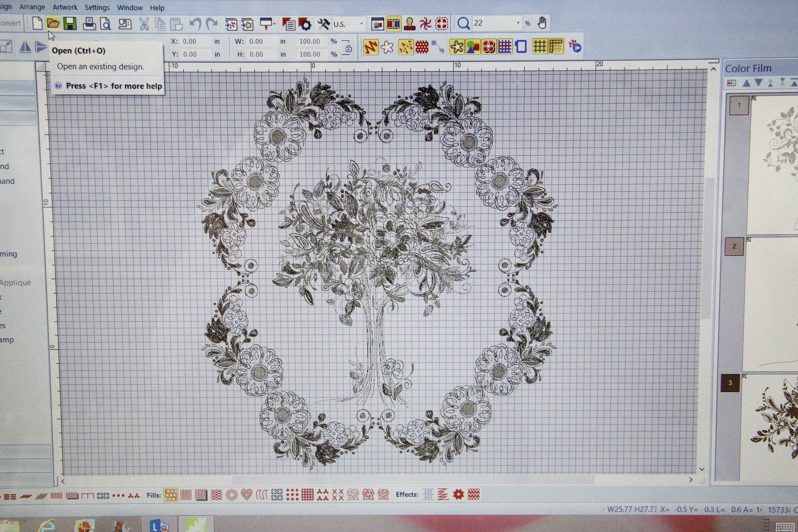This screenshot has width=798, height=532.
Task: Click the Zoom magnifier icon
Action: (463, 23)
